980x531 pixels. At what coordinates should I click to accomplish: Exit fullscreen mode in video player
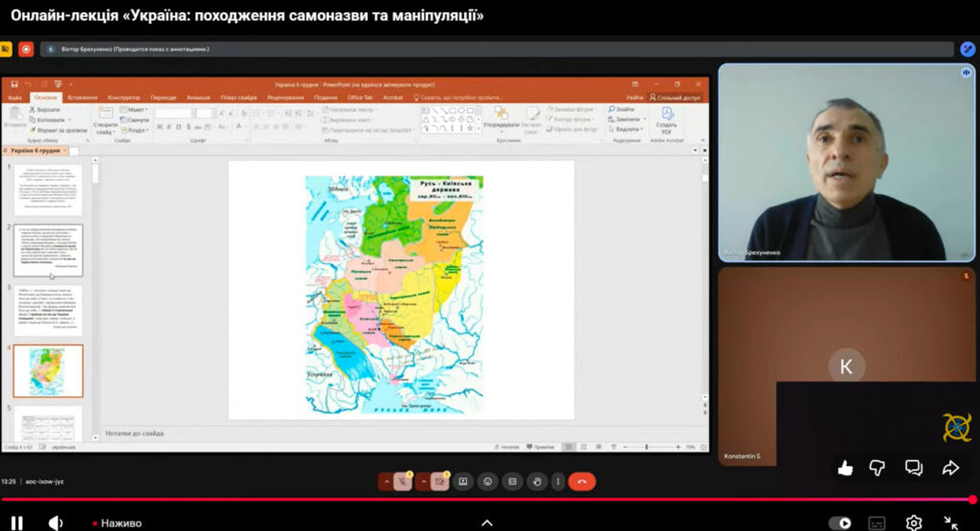coord(950,522)
